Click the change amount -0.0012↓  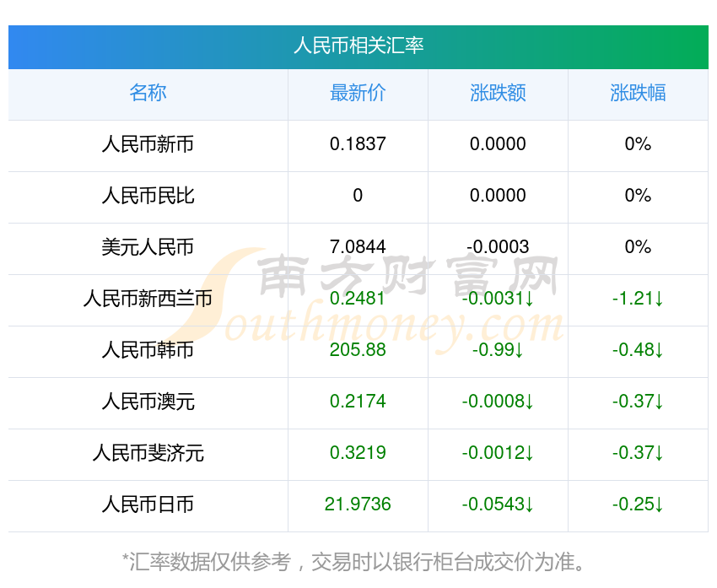pyautogui.click(x=498, y=453)
